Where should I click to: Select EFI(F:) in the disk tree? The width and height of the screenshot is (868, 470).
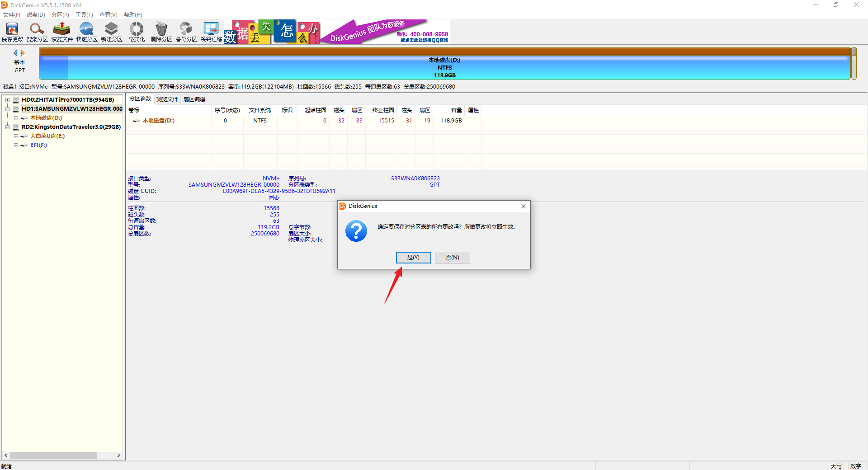pos(38,145)
